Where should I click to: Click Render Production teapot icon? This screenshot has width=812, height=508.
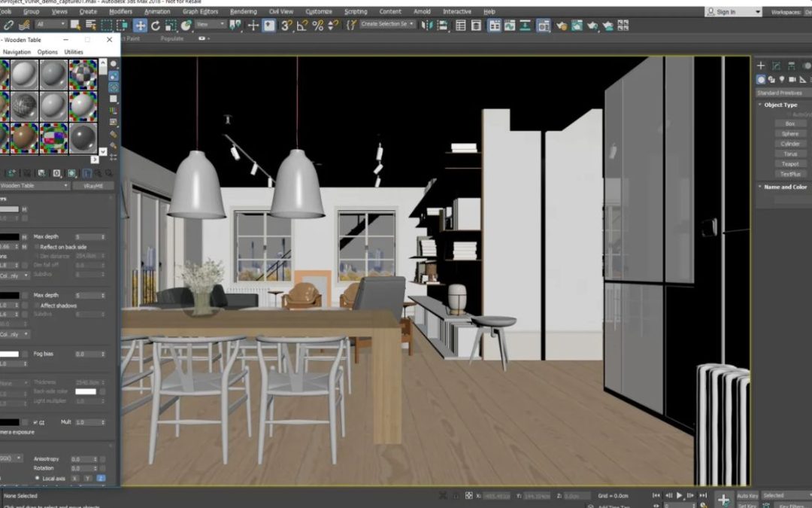point(592,25)
